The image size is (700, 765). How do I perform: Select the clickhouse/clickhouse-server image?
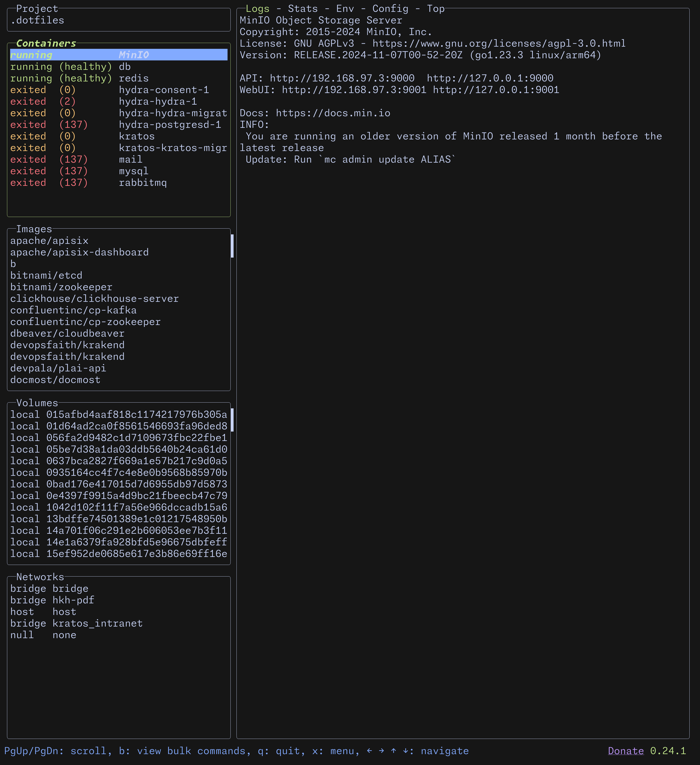point(94,298)
